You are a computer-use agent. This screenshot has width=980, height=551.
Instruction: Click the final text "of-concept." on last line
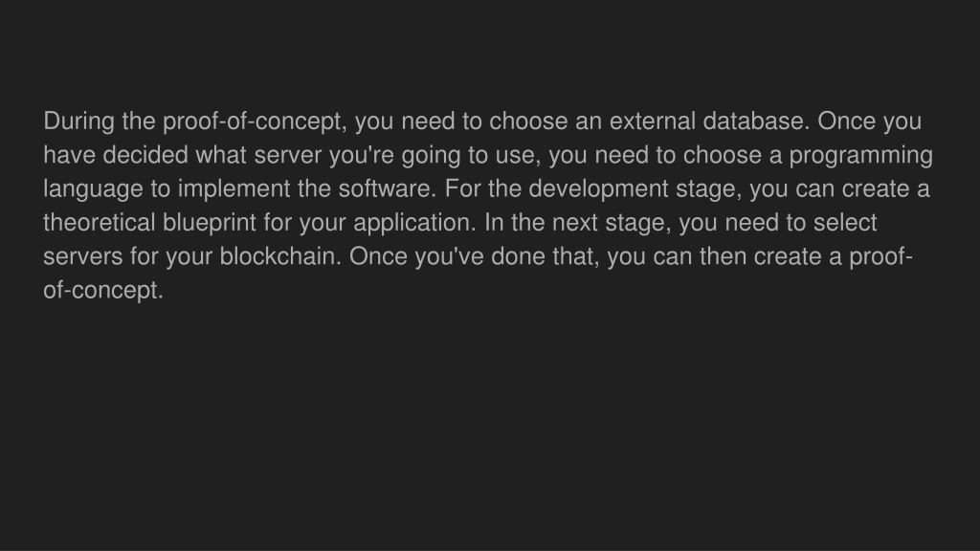103,291
